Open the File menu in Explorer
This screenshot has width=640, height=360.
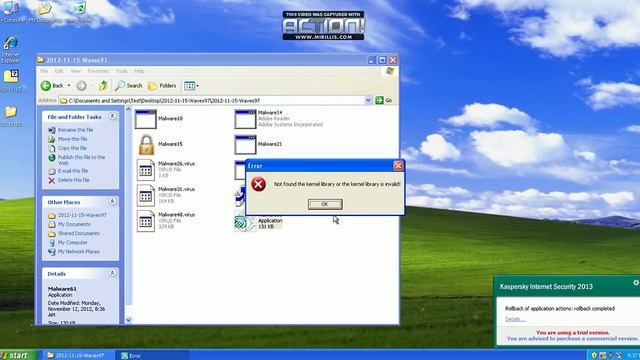click(x=44, y=71)
